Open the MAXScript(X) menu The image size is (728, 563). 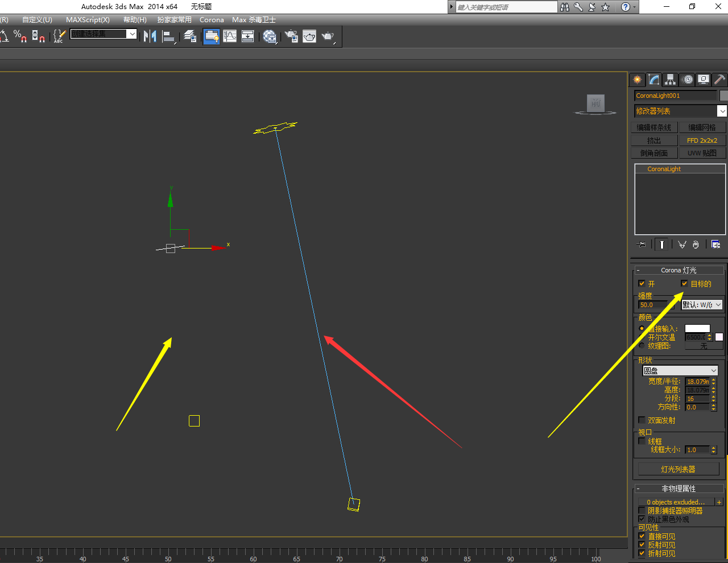(x=88, y=20)
